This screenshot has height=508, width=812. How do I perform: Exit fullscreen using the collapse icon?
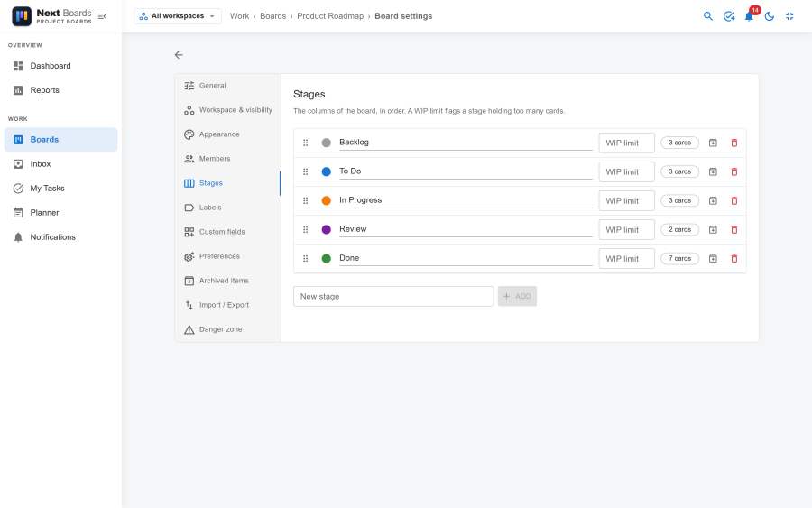pos(789,16)
